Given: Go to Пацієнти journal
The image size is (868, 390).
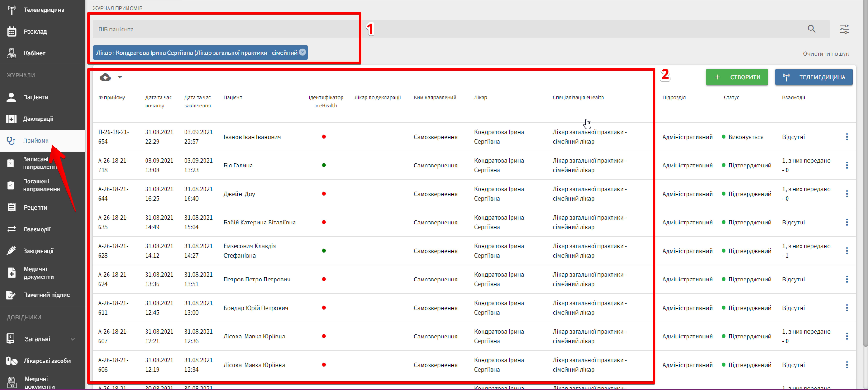Looking at the screenshot, I should 35,97.
